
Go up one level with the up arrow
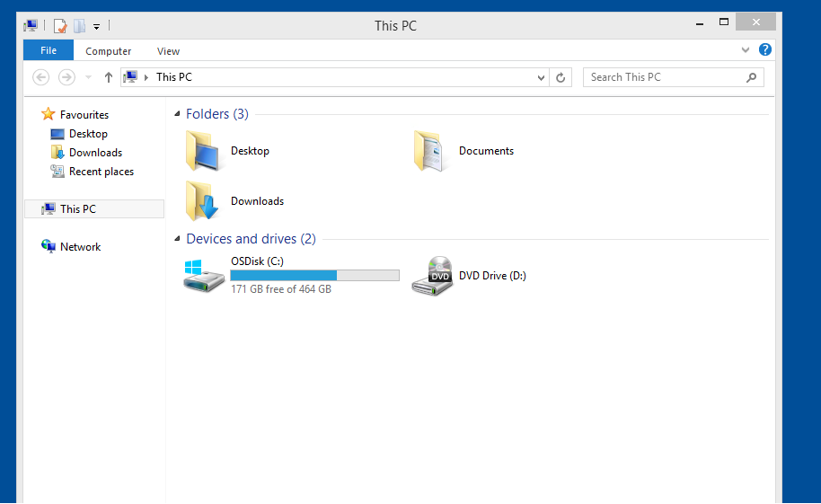tap(109, 78)
